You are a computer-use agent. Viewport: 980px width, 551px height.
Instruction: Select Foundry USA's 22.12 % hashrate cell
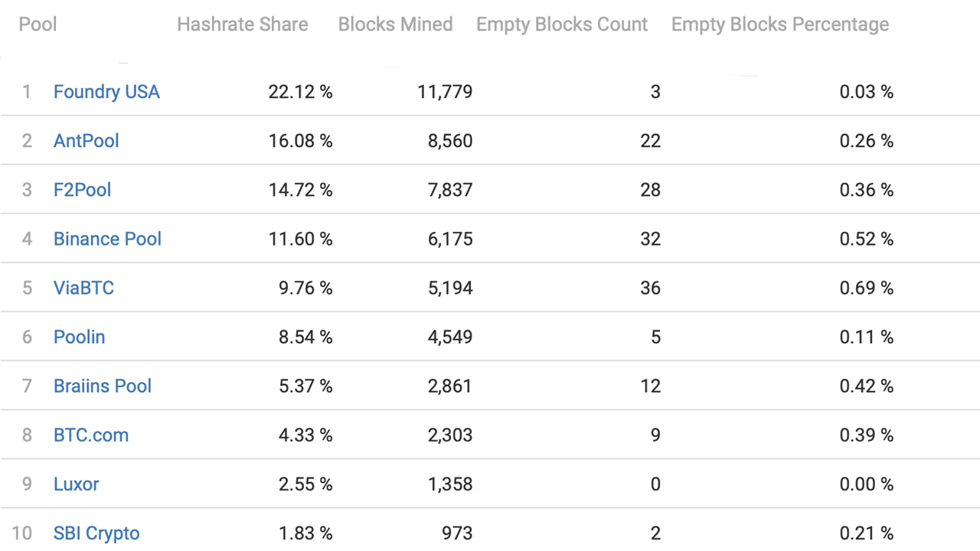[x=300, y=92]
